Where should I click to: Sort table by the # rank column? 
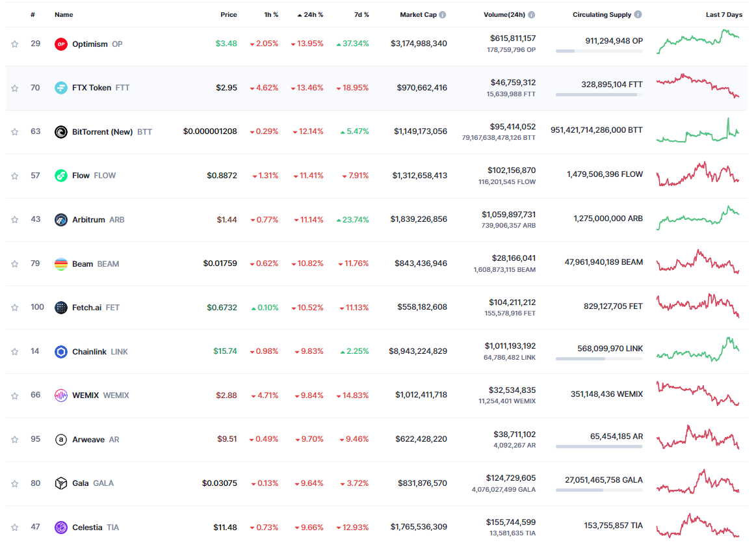pyautogui.click(x=33, y=14)
